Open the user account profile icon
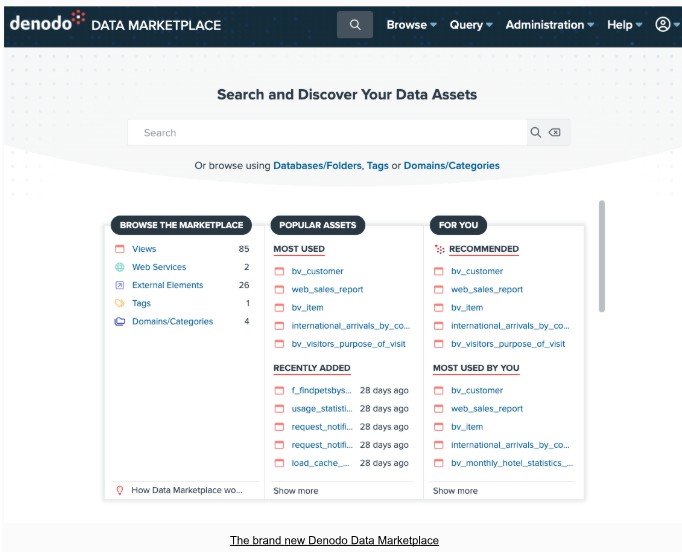The width and height of the screenshot is (682, 552). click(663, 25)
